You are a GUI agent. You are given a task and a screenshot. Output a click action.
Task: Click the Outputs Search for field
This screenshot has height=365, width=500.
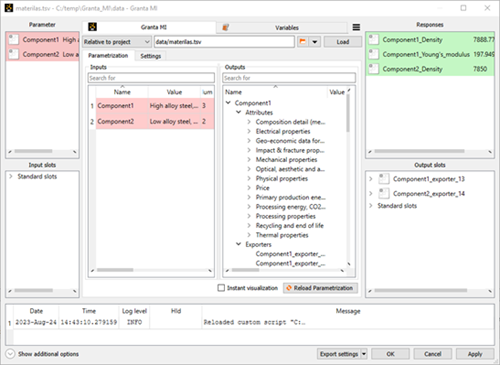click(x=289, y=78)
